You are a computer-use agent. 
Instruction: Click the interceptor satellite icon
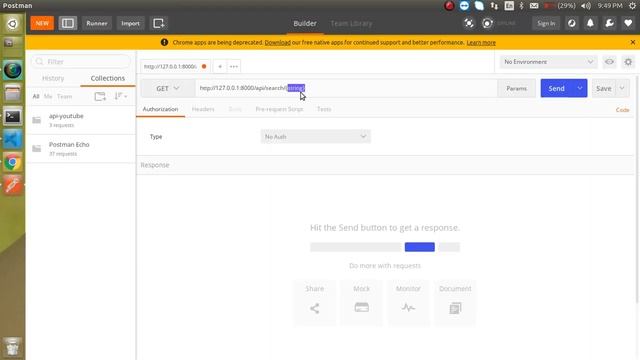469,23
